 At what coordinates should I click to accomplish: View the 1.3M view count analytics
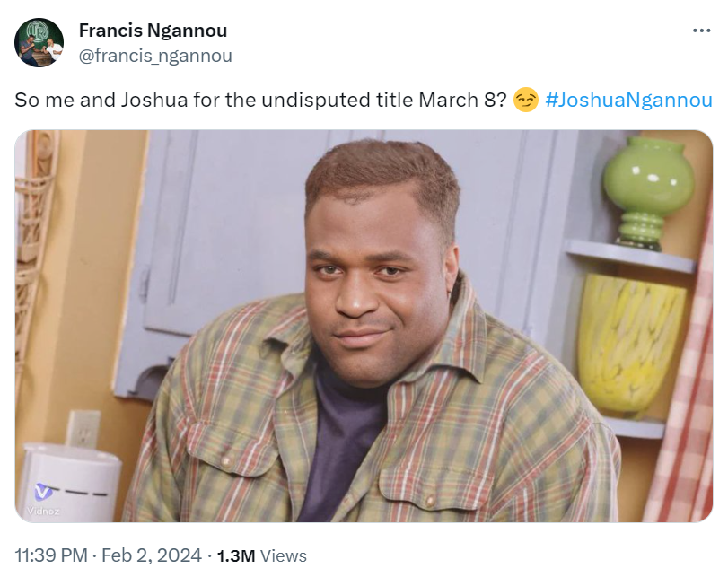coord(236,555)
